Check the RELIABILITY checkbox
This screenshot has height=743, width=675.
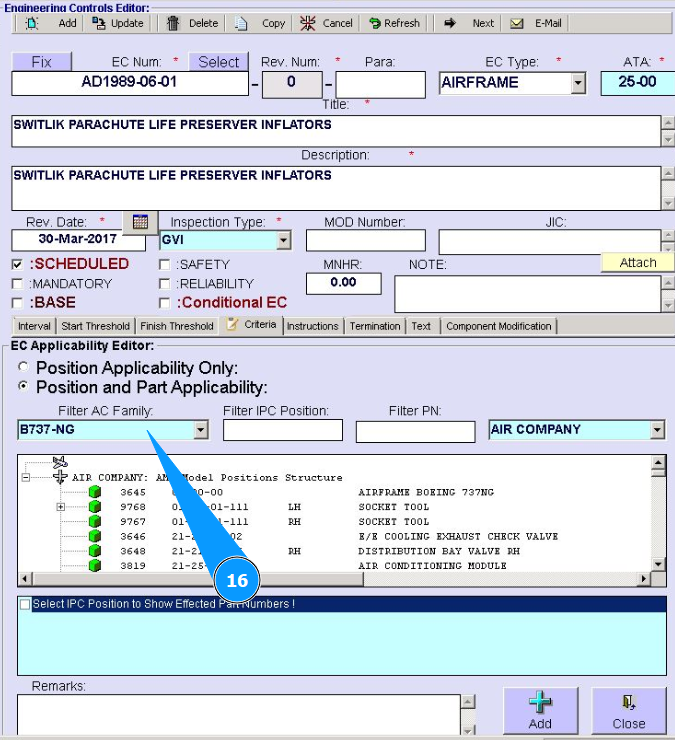164,284
